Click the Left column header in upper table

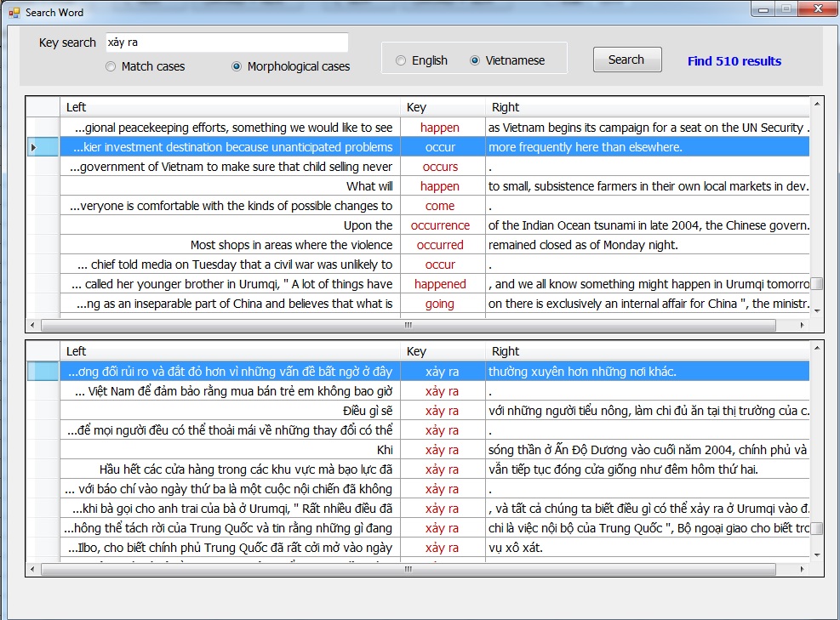(x=230, y=107)
